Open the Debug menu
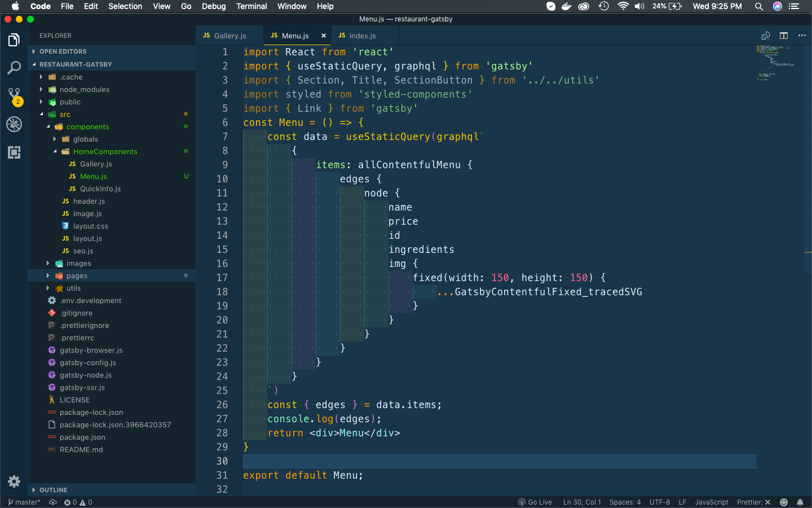 [214, 6]
